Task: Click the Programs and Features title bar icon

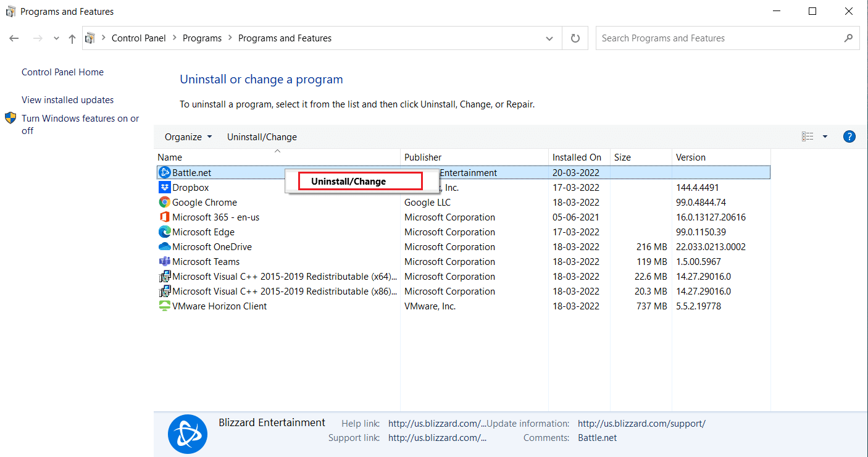Action: coord(10,11)
